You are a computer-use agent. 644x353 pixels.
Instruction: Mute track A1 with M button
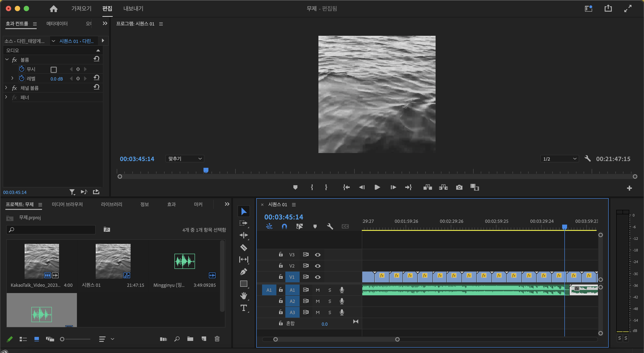tap(318, 290)
